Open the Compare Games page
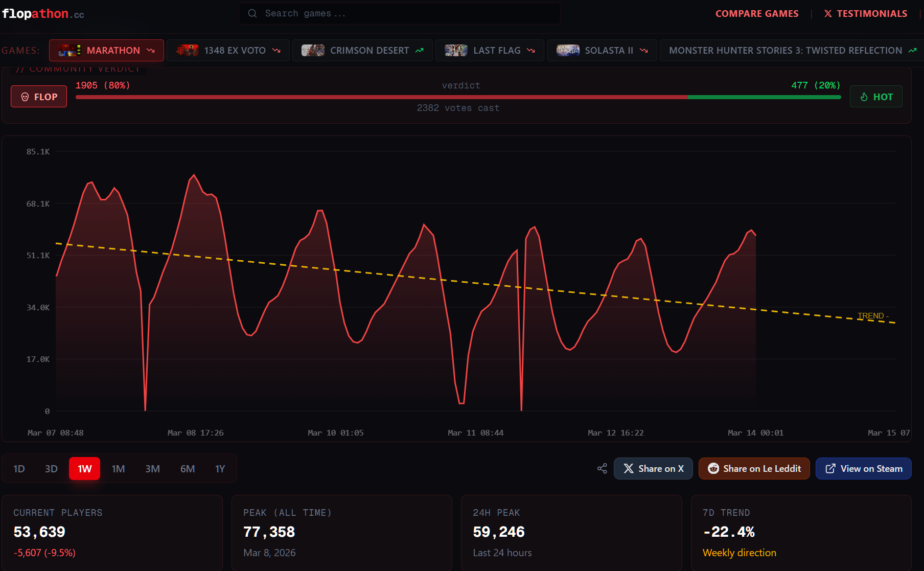The image size is (924, 571). [757, 14]
